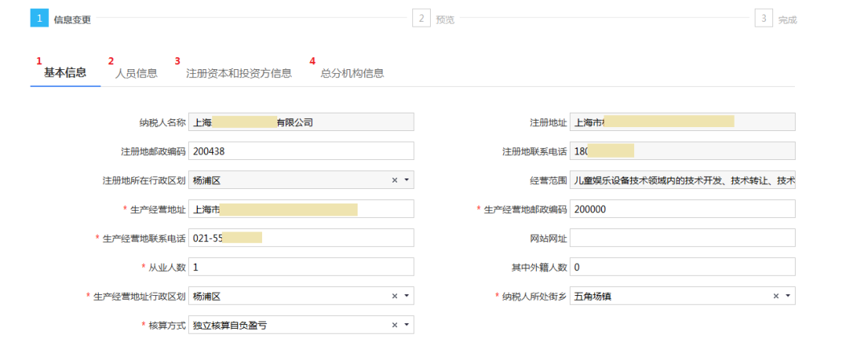Click the 注册地联系电话 input field

682,150
